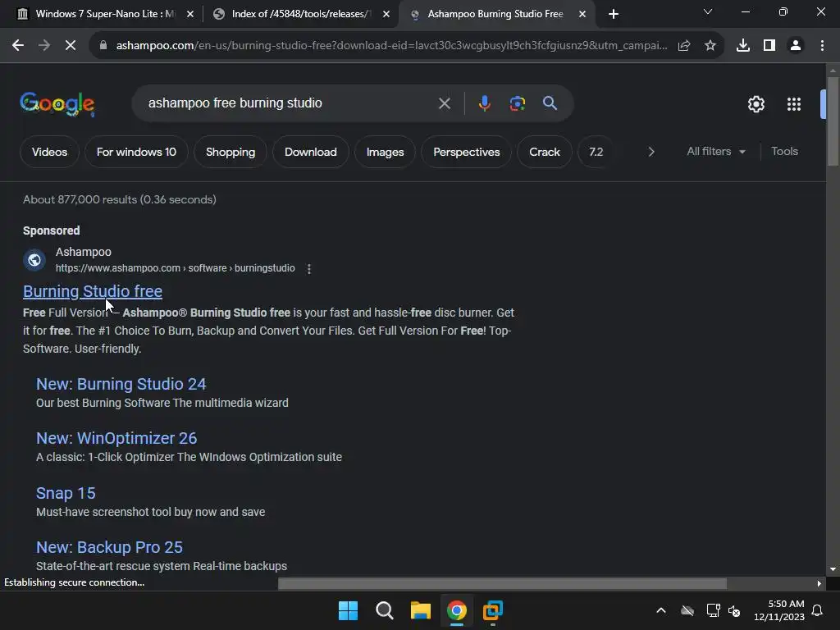Screen dimensions: 840x630
Task: Toggle the Chrome side panel icon
Action: click(x=769, y=46)
